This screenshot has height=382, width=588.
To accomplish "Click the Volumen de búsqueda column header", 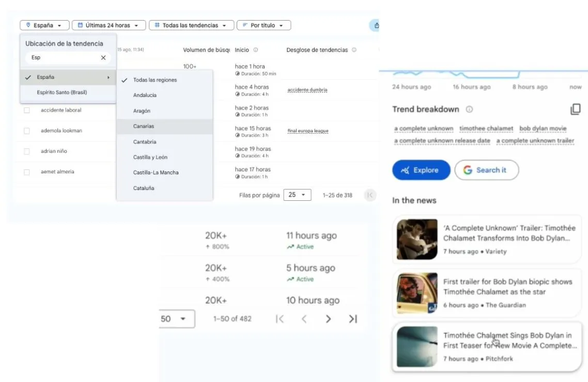I will tap(206, 50).
